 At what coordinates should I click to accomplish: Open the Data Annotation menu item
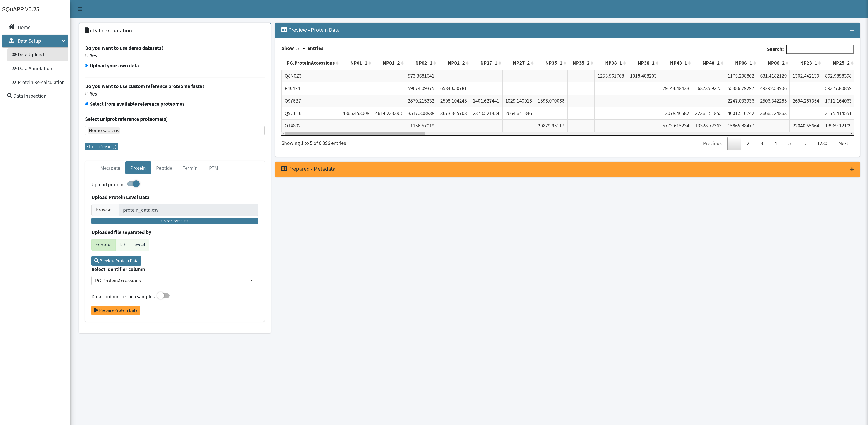click(x=35, y=68)
